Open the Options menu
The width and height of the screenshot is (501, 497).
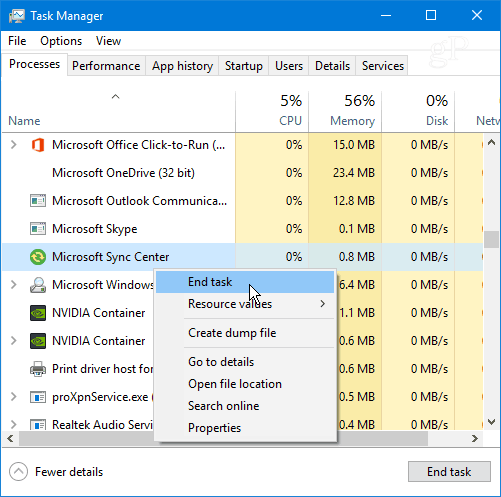(61, 41)
